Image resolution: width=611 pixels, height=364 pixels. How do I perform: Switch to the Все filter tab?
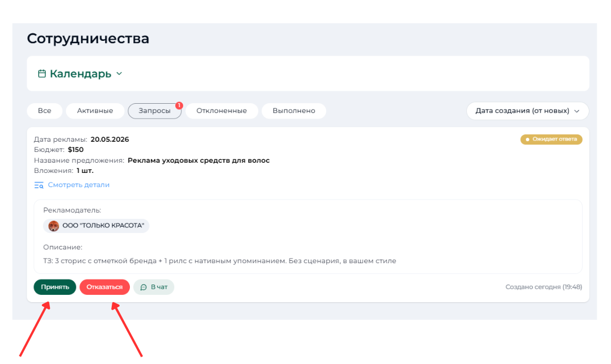pos(44,111)
